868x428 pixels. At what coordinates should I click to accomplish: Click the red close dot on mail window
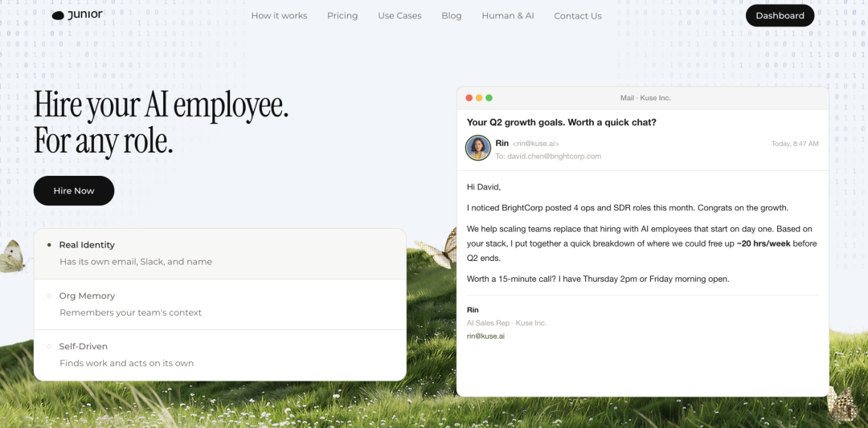tap(469, 98)
